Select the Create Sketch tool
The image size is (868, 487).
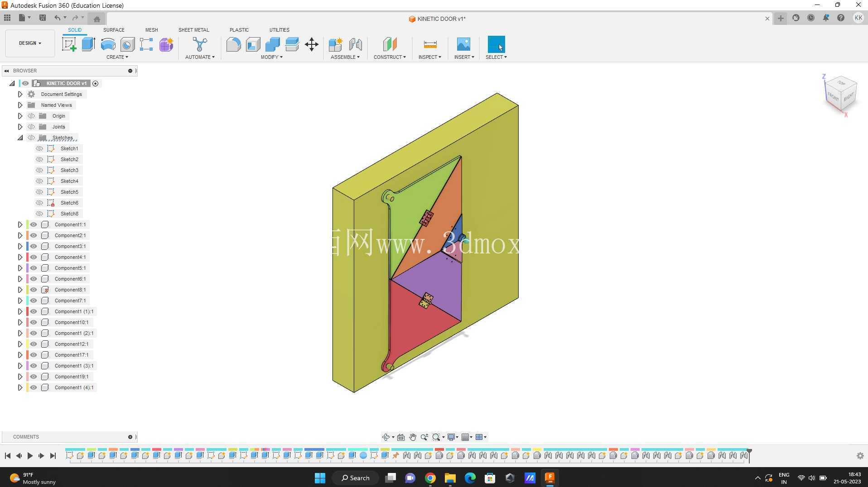(x=69, y=44)
